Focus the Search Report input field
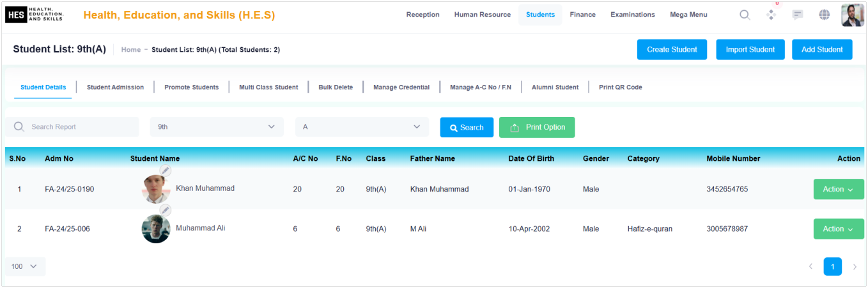Viewport: 868px width, 288px height. coord(72,127)
